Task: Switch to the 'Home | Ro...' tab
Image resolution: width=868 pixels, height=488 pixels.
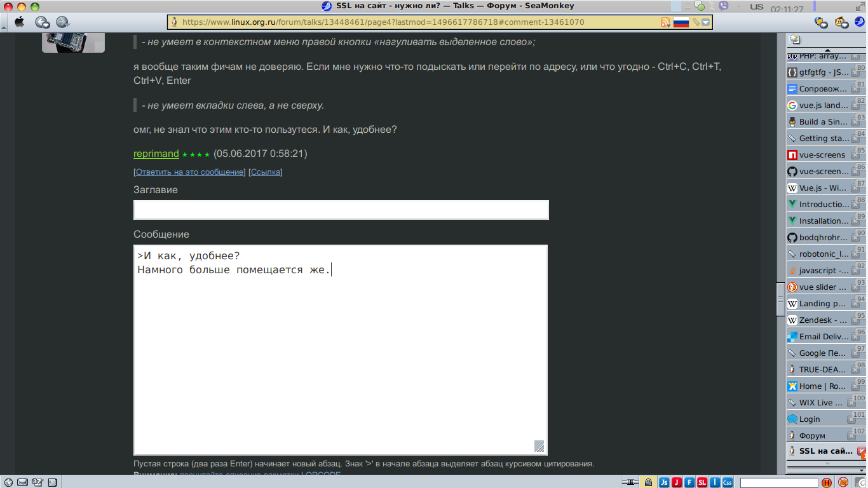Action: coord(826,386)
